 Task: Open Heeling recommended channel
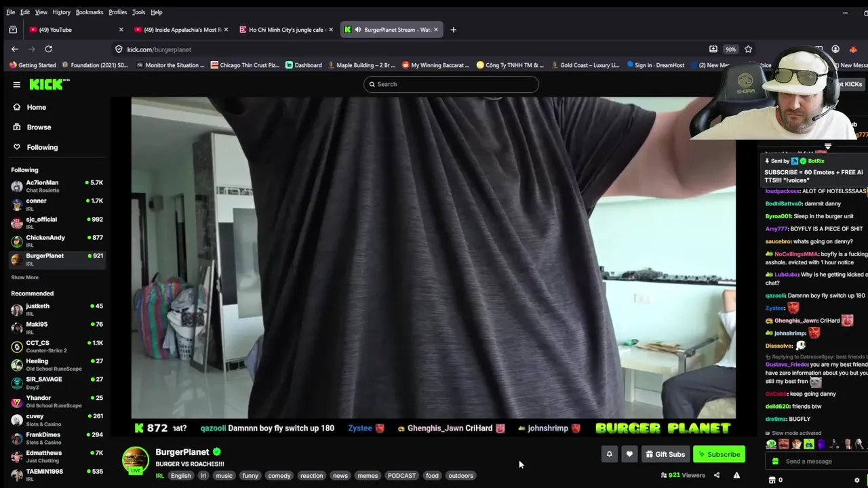[57, 365]
